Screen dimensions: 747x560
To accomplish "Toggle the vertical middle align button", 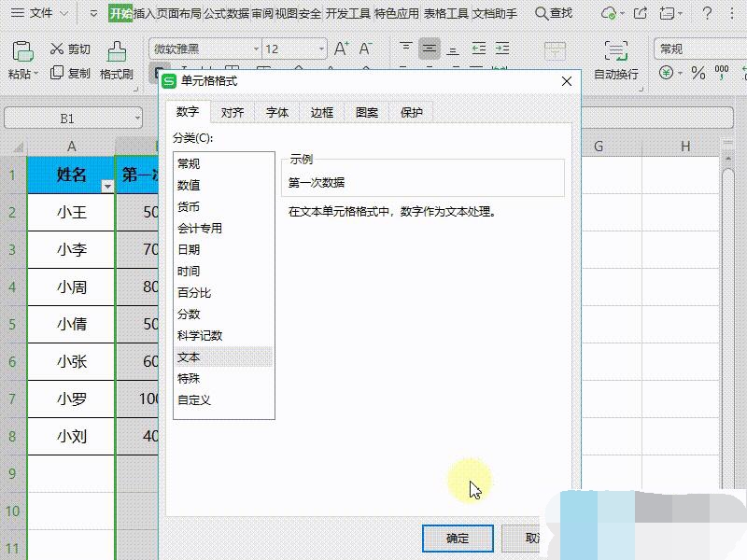I will [430, 49].
